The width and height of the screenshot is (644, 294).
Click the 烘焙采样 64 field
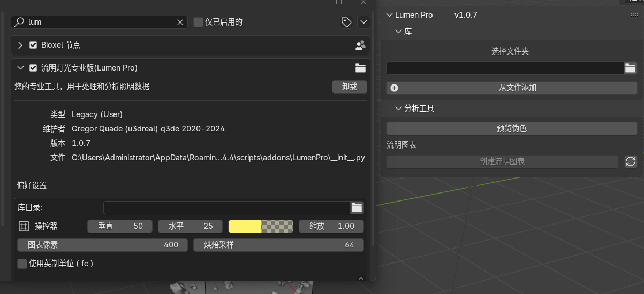(278, 245)
